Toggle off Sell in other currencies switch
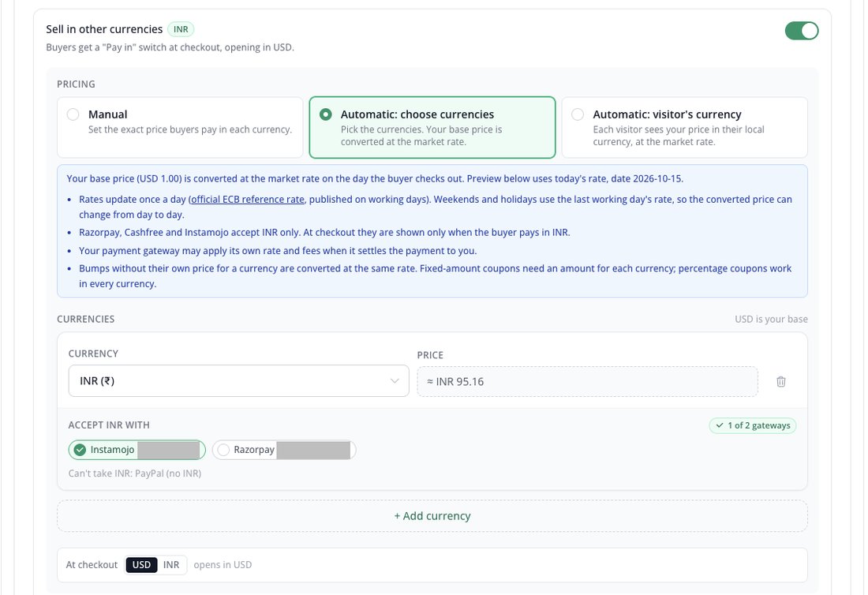Image resolution: width=868 pixels, height=595 pixels. 801,31
